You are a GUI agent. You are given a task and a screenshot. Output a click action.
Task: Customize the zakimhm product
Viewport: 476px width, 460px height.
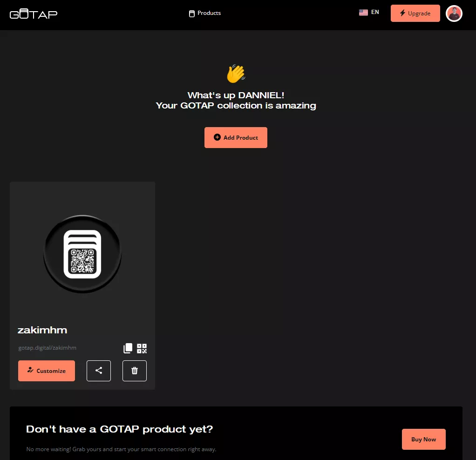(x=47, y=371)
